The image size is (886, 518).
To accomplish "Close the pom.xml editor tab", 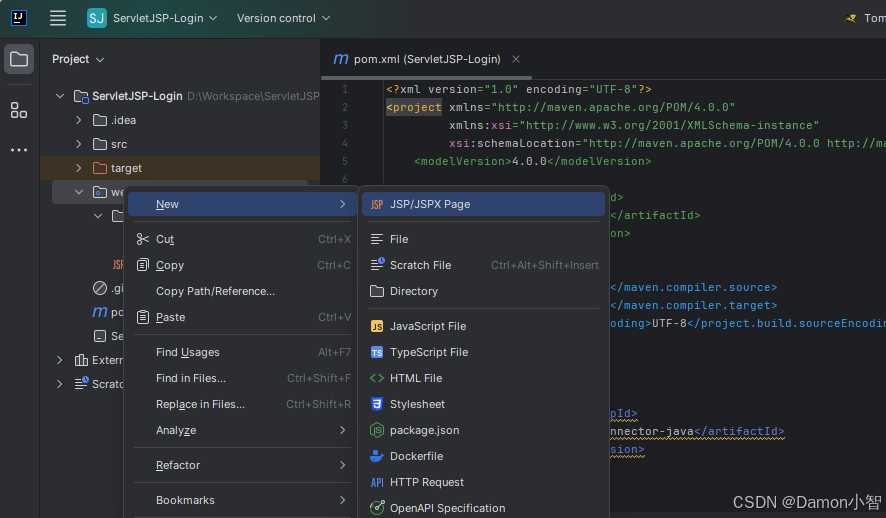I will click(516, 59).
